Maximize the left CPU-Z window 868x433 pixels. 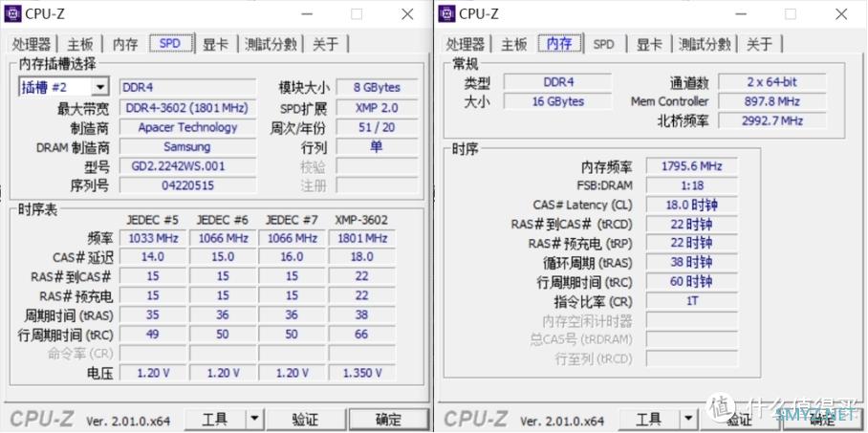point(357,14)
